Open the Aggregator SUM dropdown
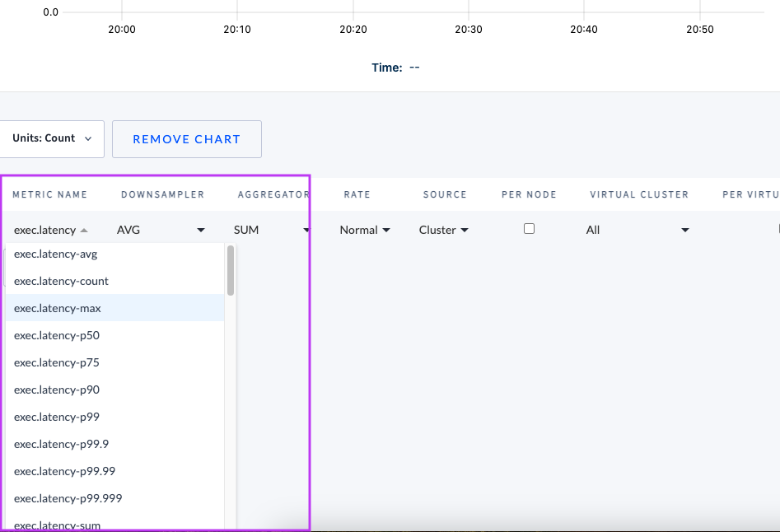Viewport: 780px width, 532px height. point(272,230)
